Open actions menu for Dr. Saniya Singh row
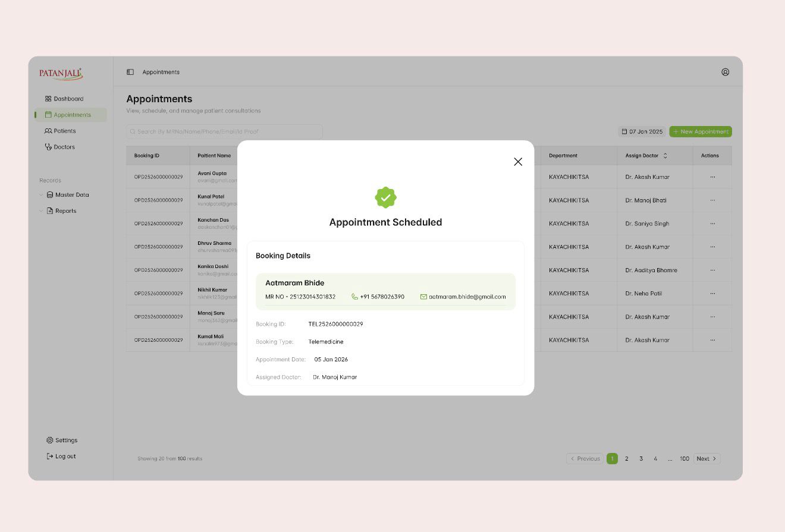 (x=712, y=223)
